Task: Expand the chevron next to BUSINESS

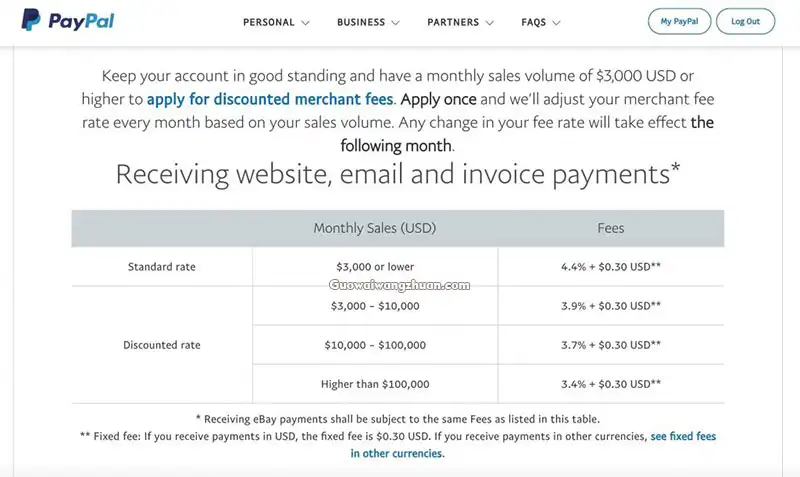Action: tap(395, 23)
